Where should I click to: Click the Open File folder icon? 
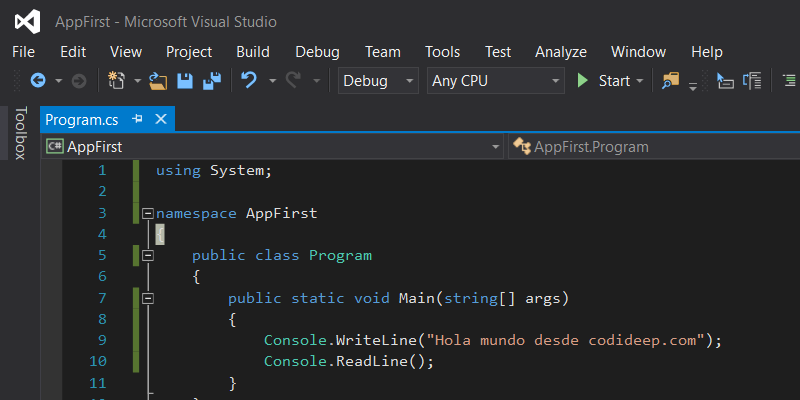click(158, 81)
